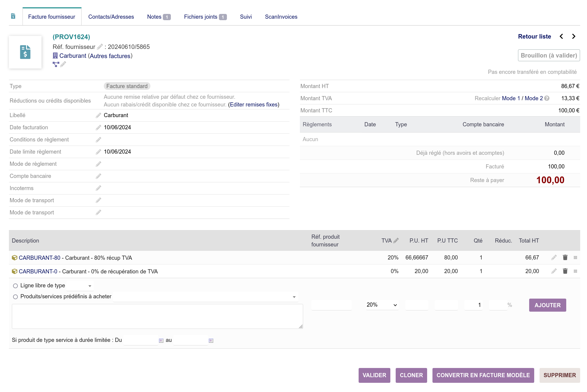Click the service end date input
The image size is (587, 392).
click(190, 340)
